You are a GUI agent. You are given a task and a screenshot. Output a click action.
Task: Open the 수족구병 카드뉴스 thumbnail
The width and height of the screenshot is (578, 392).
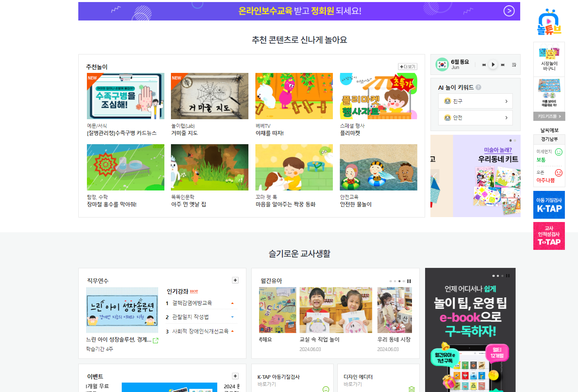click(125, 96)
